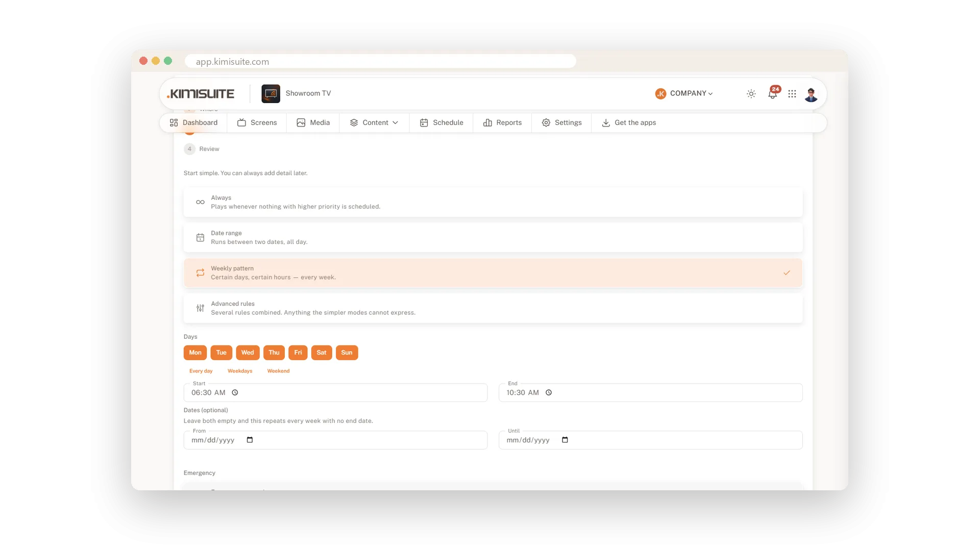The height and width of the screenshot is (551, 980).
Task: Click the Dashboard grid icon
Action: [x=174, y=123]
